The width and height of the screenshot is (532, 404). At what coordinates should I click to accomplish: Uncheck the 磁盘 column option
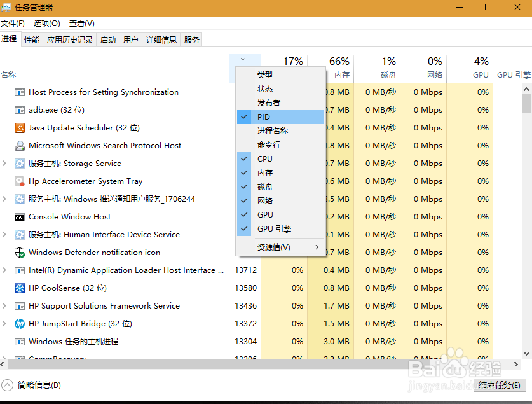coord(280,186)
